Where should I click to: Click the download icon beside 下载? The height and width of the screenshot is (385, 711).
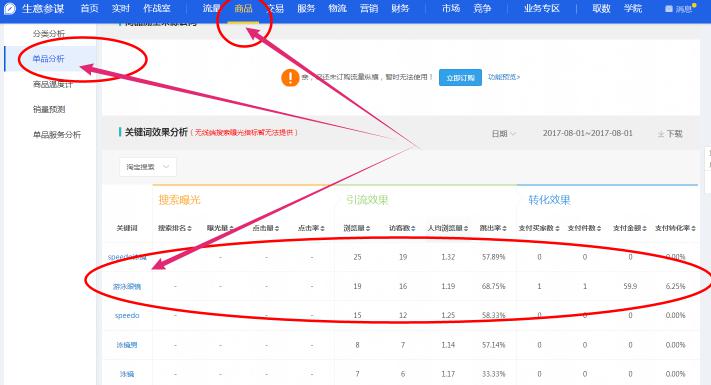661,134
